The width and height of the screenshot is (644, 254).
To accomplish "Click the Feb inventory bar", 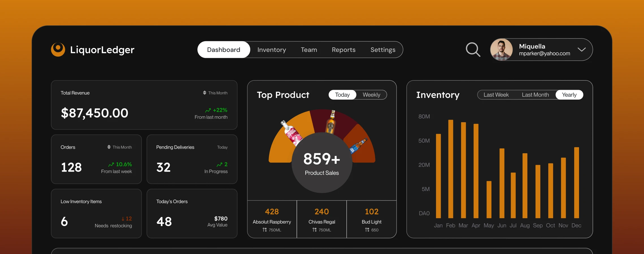I will (451, 169).
